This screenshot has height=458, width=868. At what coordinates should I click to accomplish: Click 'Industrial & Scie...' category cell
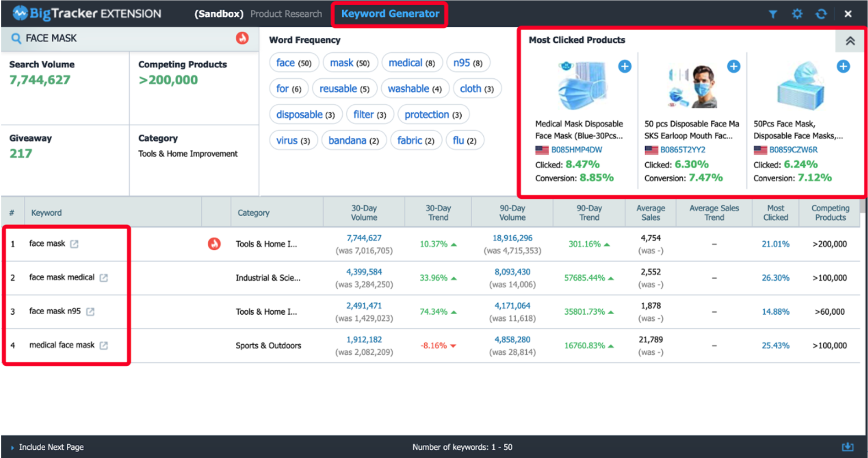[268, 278]
